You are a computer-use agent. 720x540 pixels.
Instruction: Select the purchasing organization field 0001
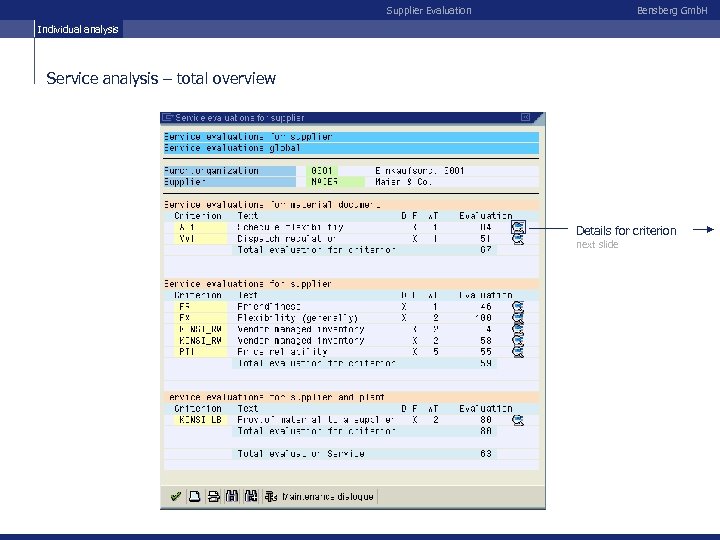pos(322,170)
